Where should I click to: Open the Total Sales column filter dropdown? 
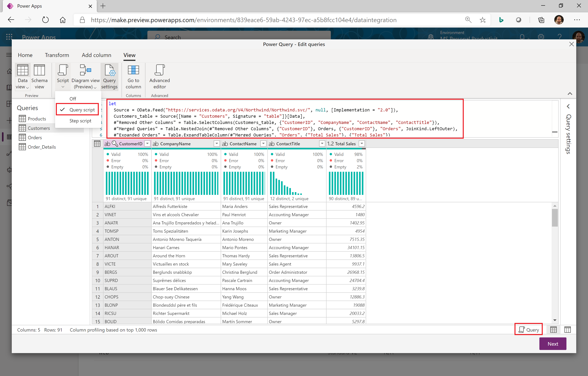[362, 144]
